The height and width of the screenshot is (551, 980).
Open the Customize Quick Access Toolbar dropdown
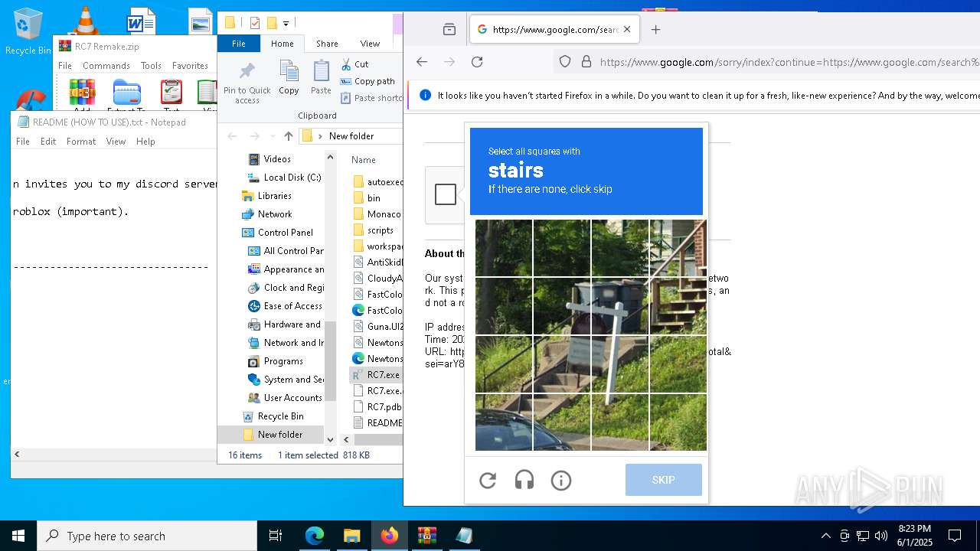[x=286, y=24]
